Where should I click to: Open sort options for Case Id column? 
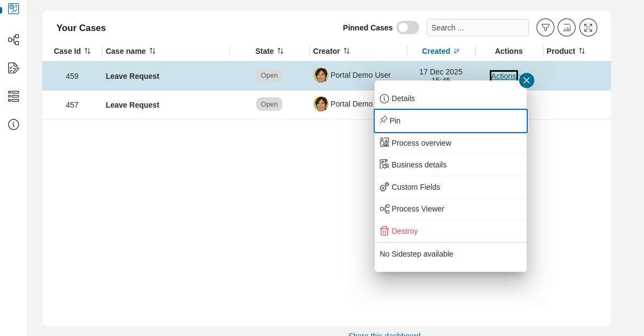[72, 51]
